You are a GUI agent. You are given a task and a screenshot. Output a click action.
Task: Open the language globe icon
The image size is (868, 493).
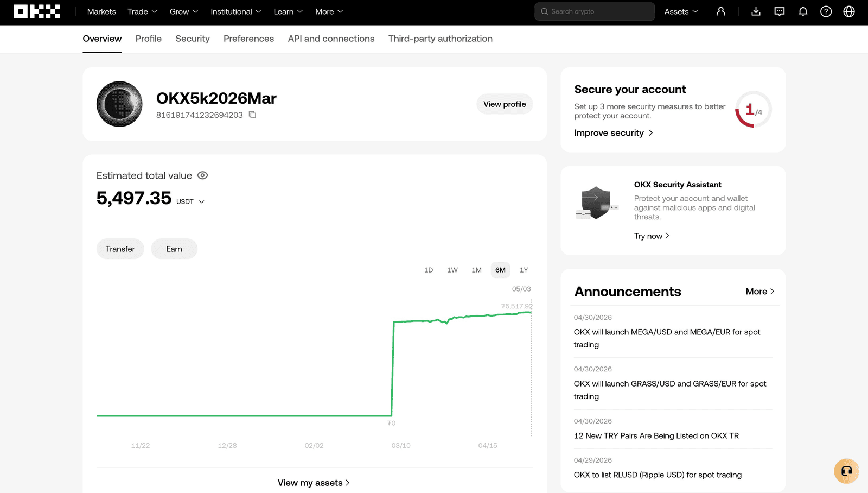[x=849, y=11]
